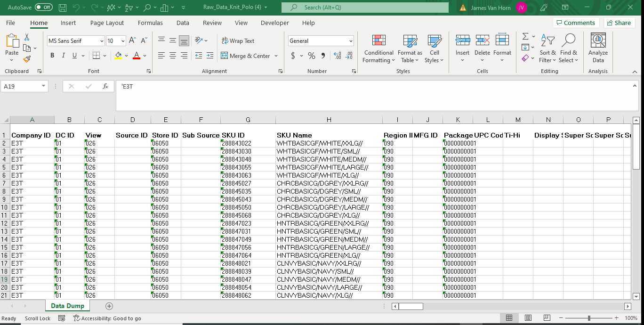The height and width of the screenshot is (325, 644).
Task: Click the Name Box showing A19
Action: click(x=21, y=86)
